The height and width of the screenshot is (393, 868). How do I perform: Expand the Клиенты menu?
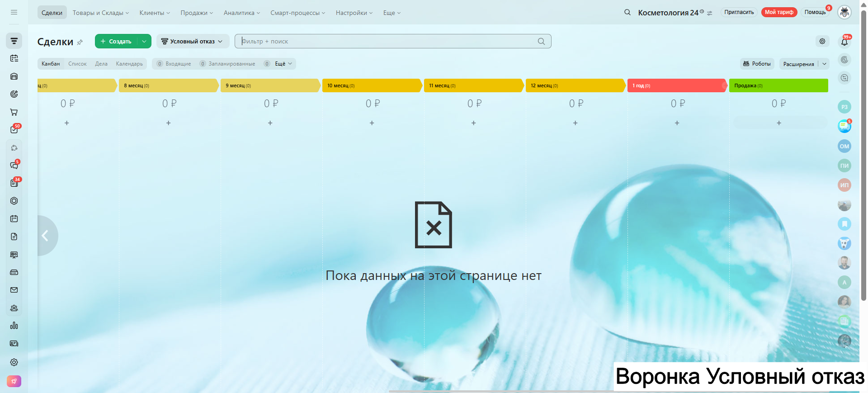coord(155,13)
